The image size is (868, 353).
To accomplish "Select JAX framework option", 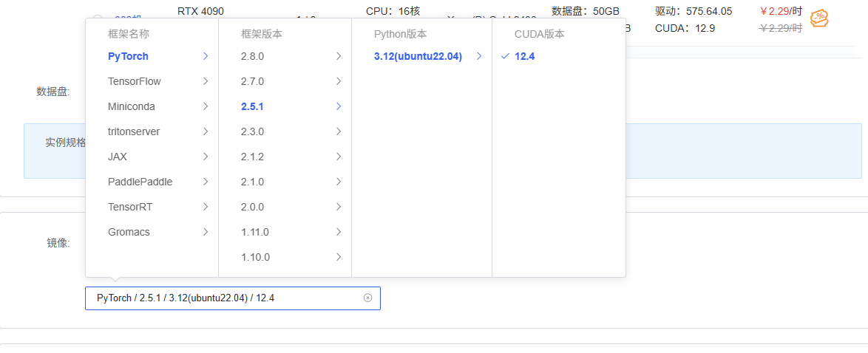I will point(152,157).
